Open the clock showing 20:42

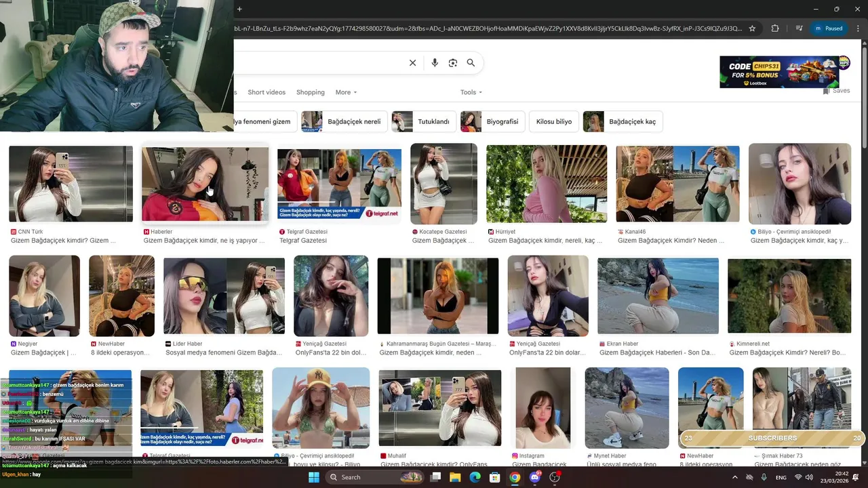coord(833,477)
